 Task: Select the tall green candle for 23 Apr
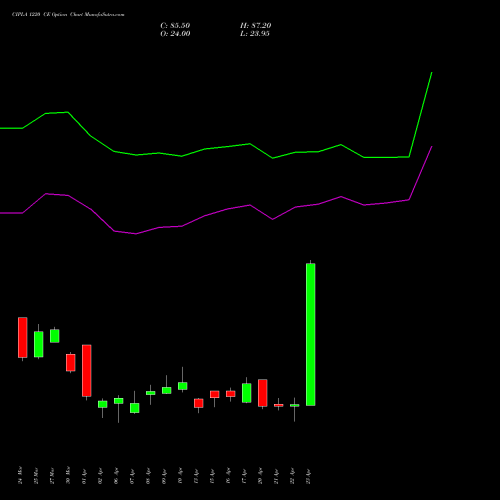[311, 334]
